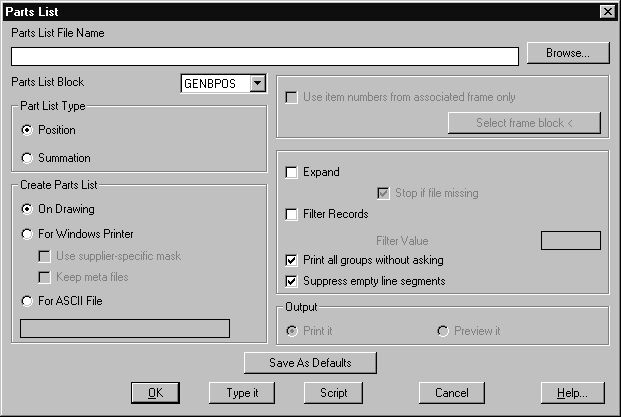Viewport: 621px width, 417px height.
Task: Choose the On Drawing option
Action: (x=27, y=209)
